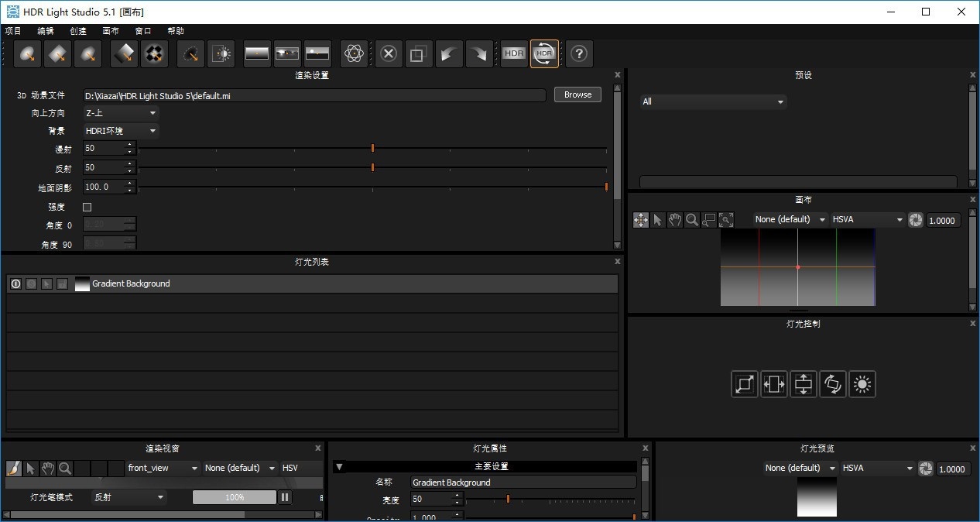This screenshot has height=522, width=980.
Task: Click the plain HDR render toolbar button
Action: coord(514,54)
